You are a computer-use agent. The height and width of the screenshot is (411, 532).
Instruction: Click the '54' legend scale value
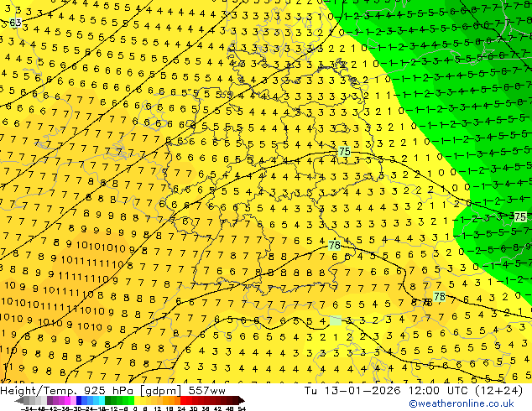pyautogui.click(x=242, y=408)
